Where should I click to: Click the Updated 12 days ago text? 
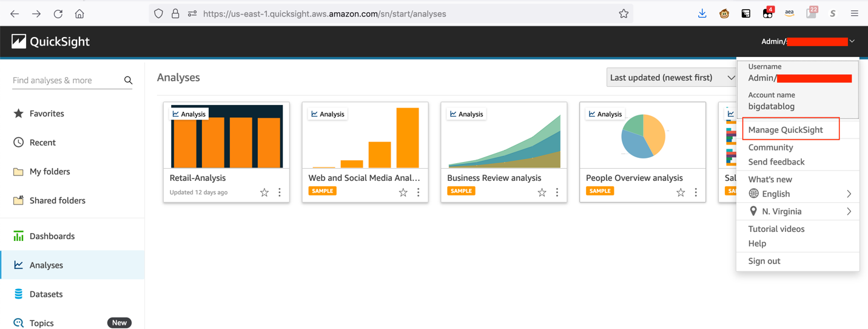[199, 192]
